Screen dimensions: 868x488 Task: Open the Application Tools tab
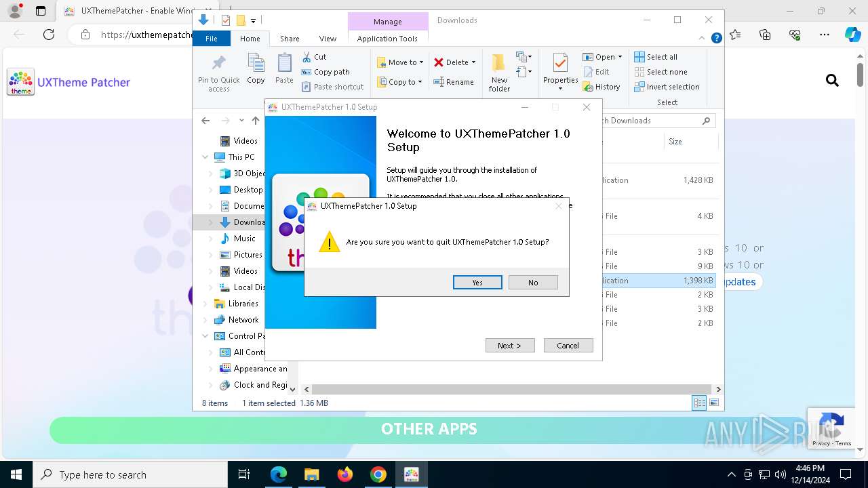[387, 39]
